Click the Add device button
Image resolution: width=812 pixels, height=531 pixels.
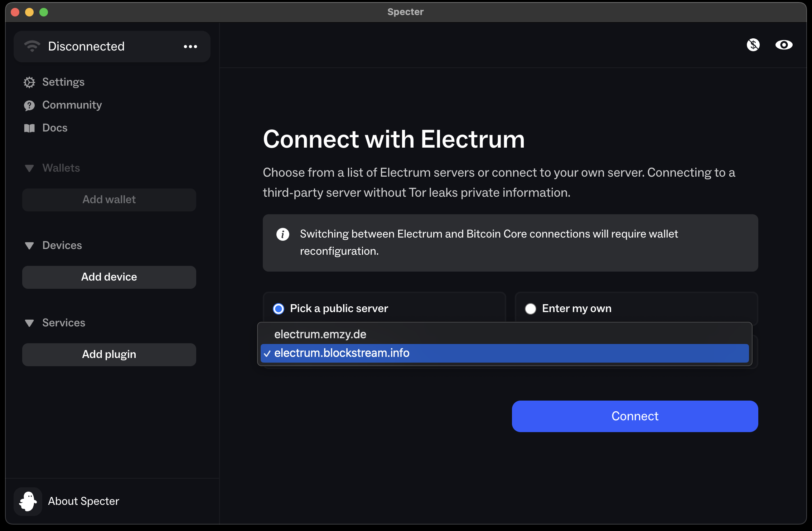[x=109, y=277]
